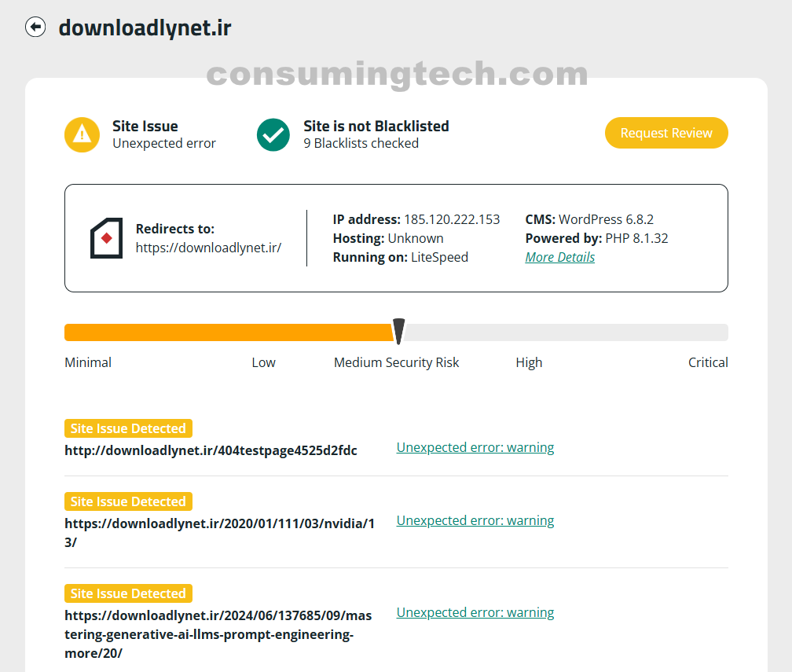This screenshot has height=672, width=792.
Task: Click the Medium Security Risk label
Action: (396, 362)
